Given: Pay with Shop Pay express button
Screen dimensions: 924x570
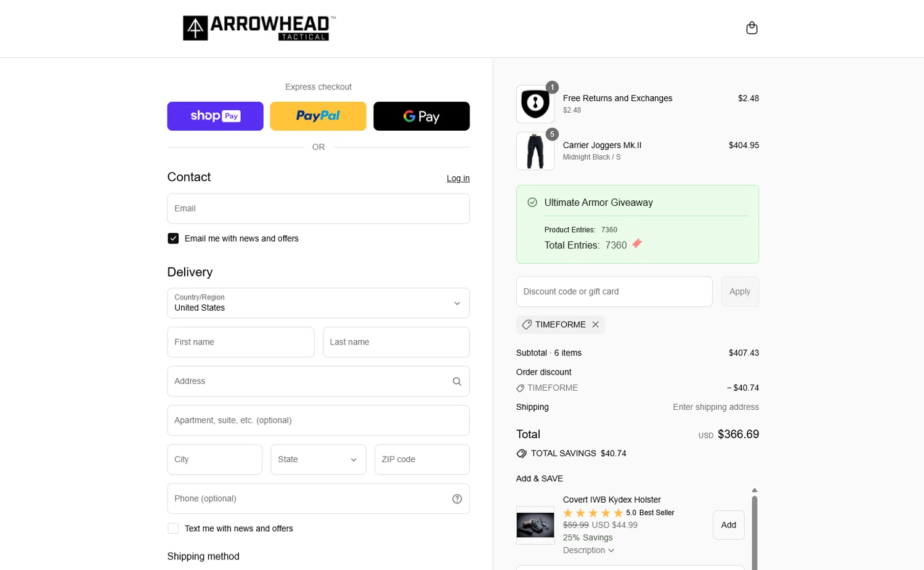Looking at the screenshot, I should pos(215,116).
